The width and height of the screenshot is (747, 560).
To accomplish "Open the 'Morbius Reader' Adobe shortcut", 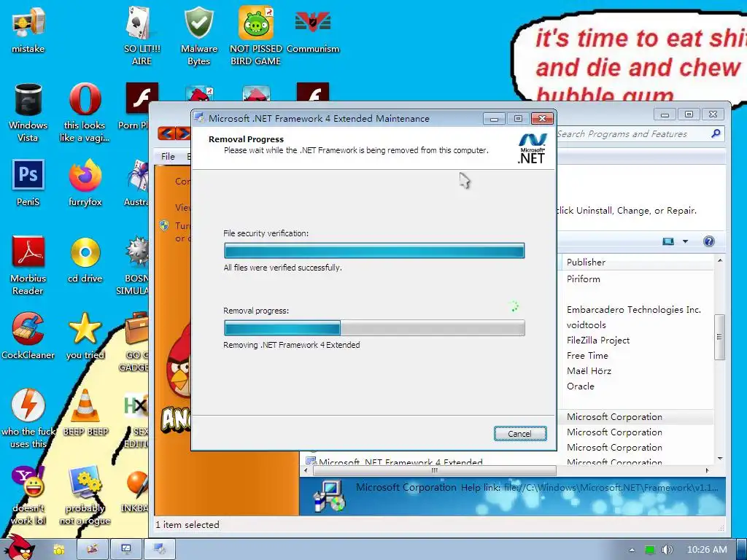I will click(x=28, y=265).
